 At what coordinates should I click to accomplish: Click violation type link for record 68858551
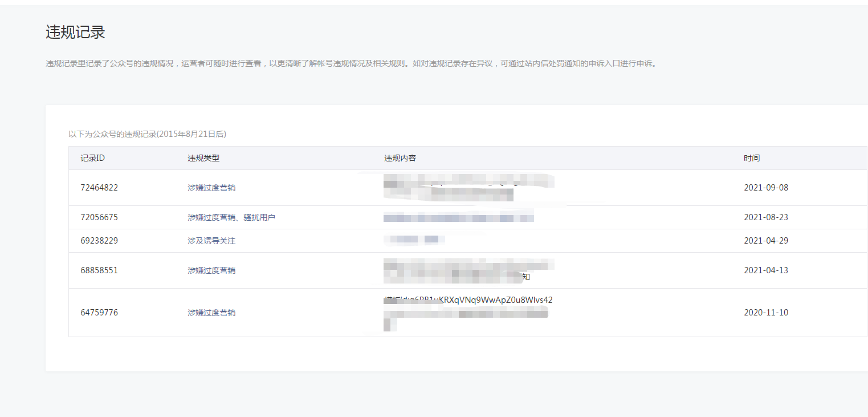[x=211, y=270]
